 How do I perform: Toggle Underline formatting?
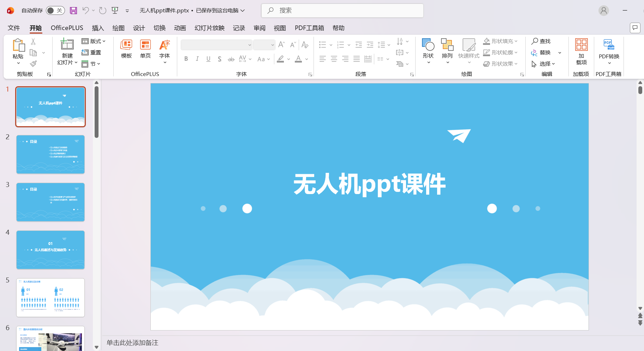pyautogui.click(x=208, y=59)
